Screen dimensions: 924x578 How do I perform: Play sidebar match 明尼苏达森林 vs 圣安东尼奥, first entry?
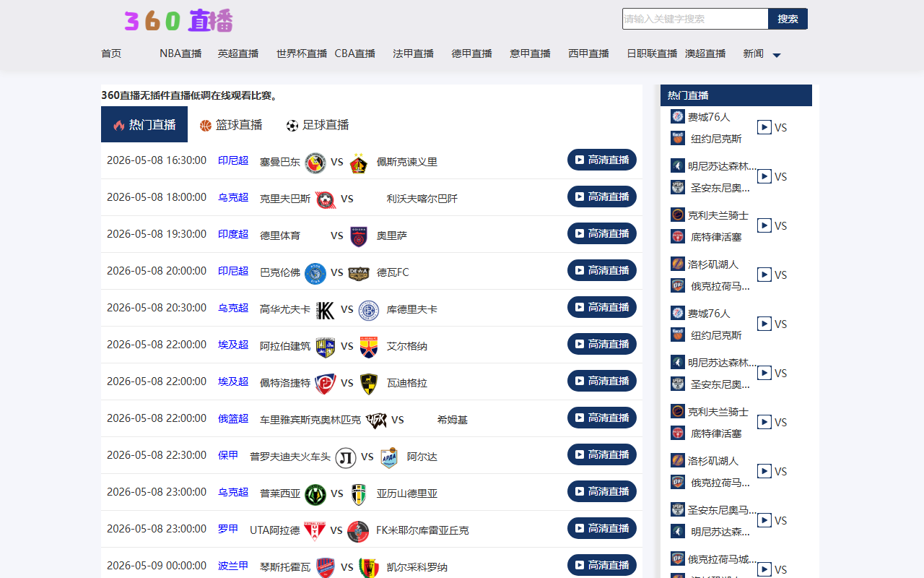[x=764, y=176]
